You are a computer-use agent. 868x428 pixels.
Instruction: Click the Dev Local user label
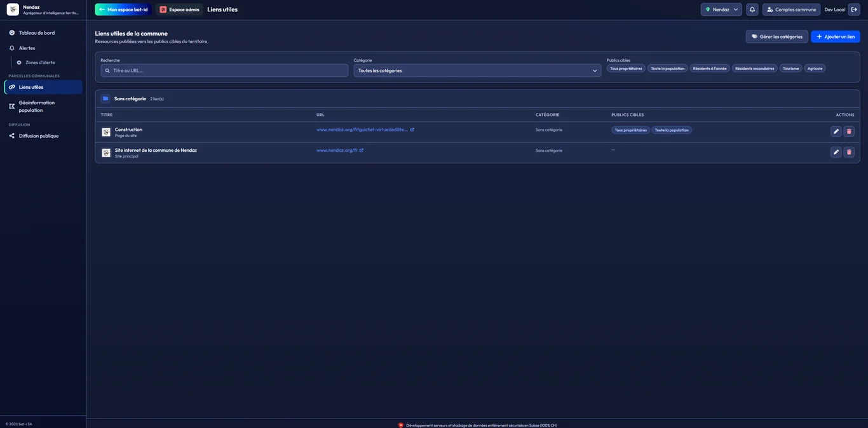click(834, 10)
